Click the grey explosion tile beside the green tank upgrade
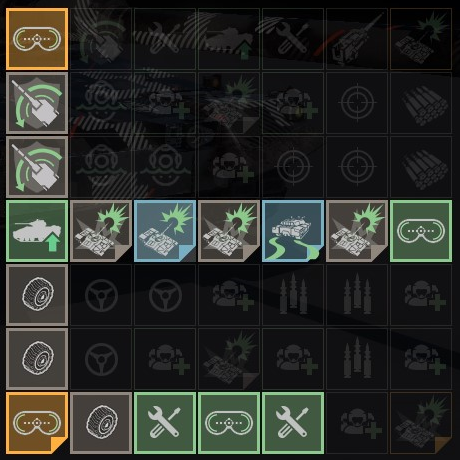Image resolution: width=460 pixels, height=460 pixels. [x=101, y=231]
